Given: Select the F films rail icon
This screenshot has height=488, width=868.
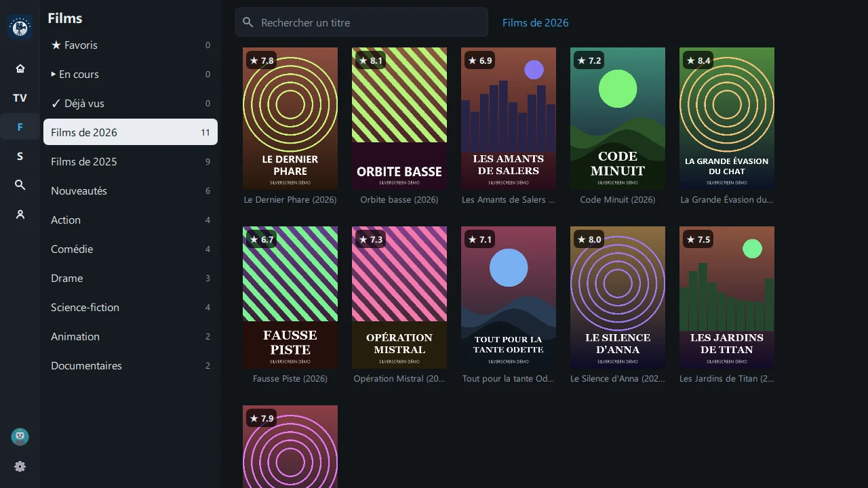Looking at the screenshot, I should 20,127.
